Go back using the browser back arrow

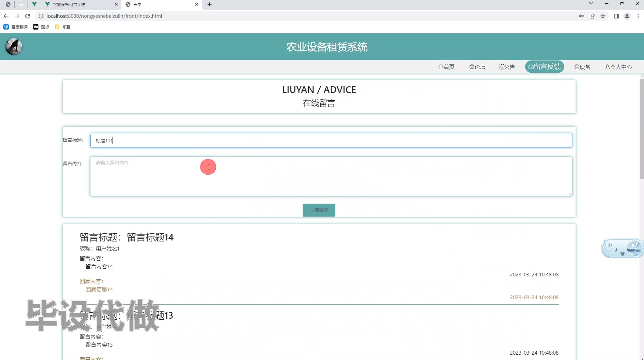(6, 16)
